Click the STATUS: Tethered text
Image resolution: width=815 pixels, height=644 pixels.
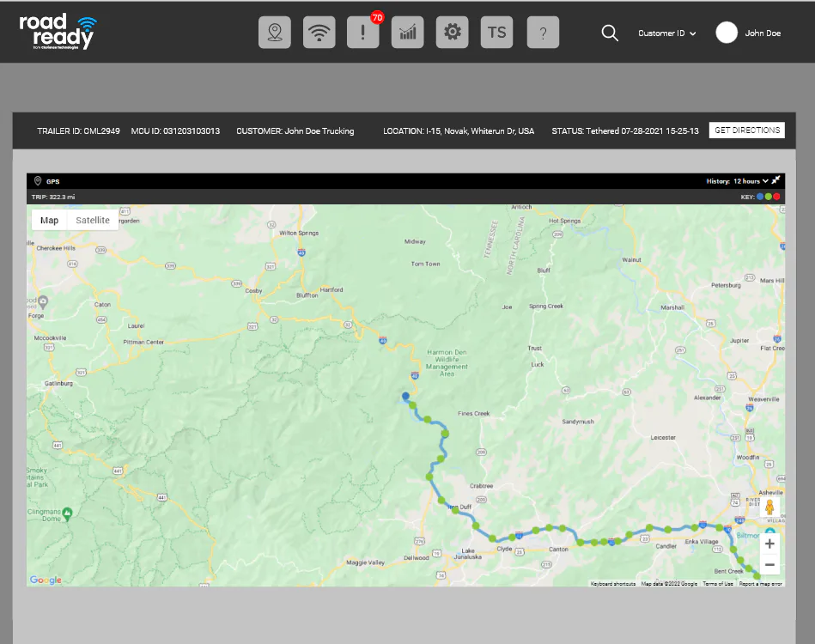click(625, 131)
